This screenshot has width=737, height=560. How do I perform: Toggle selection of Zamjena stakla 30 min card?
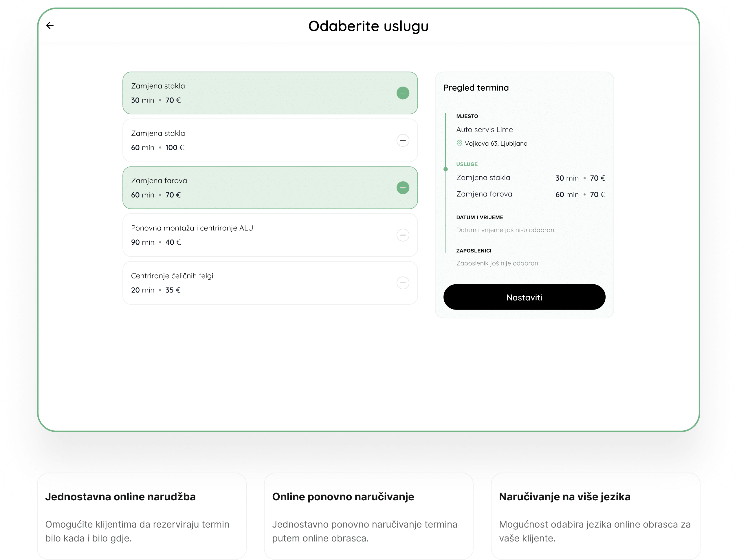tap(270, 93)
